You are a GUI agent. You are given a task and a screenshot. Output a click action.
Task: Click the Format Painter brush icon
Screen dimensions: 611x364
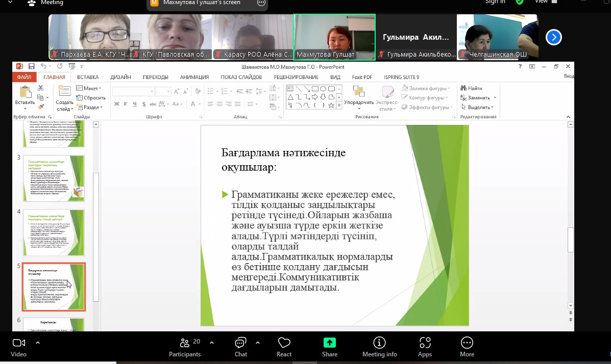[x=41, y=107]
